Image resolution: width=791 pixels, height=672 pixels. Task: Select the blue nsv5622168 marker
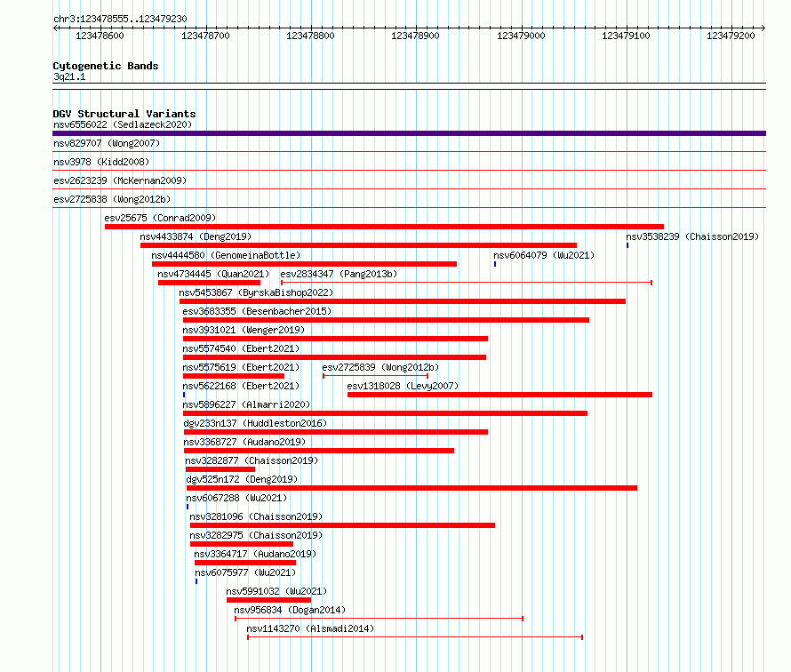click(184, 395)
